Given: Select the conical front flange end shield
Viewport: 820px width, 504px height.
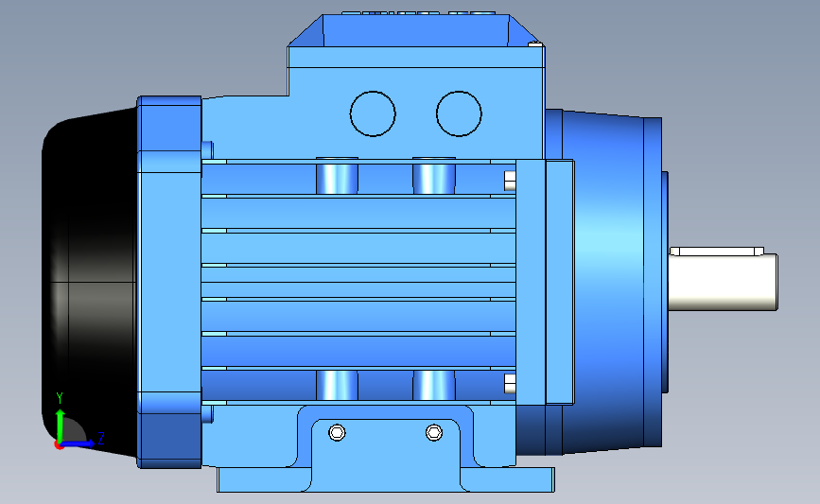Looking at the screenshot, I should tap(604, 283).
